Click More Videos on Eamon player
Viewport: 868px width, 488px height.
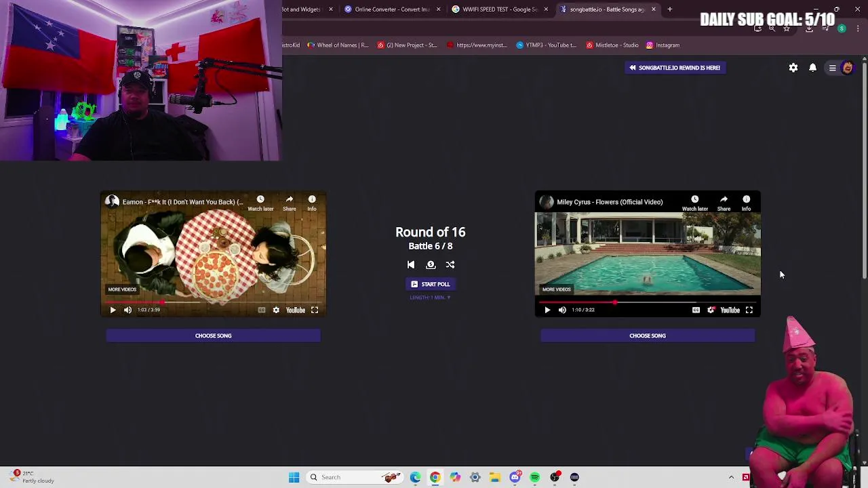122,289
